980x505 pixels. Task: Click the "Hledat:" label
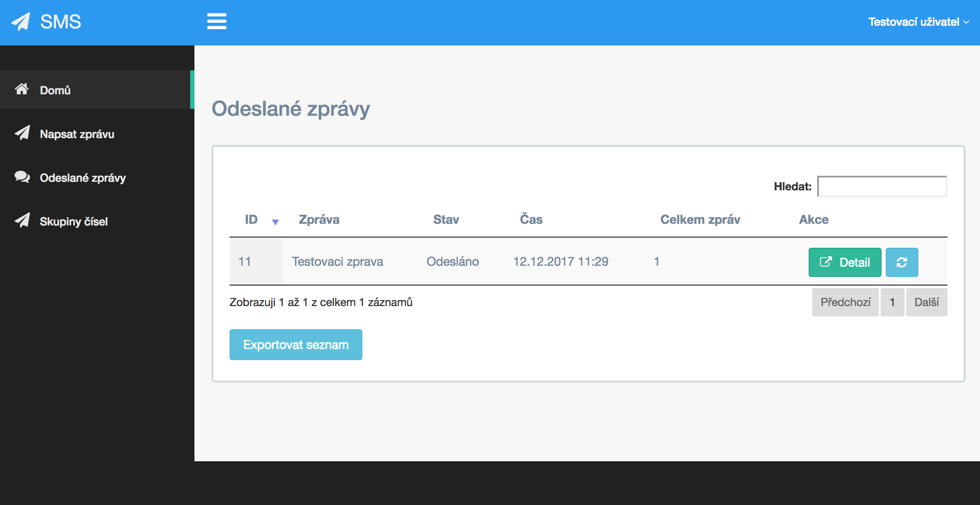[x=792, y=186]
